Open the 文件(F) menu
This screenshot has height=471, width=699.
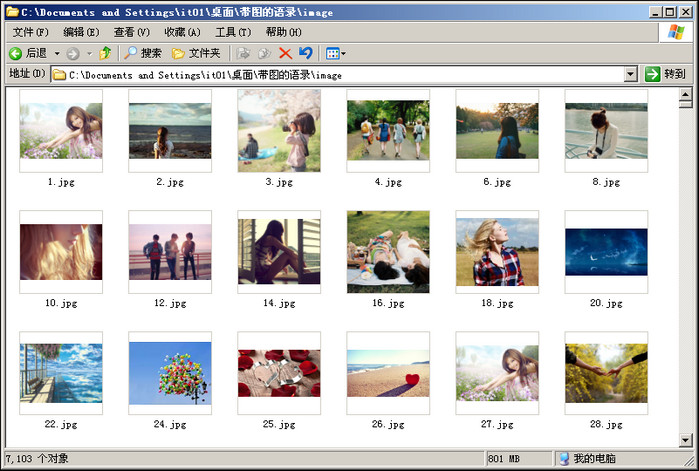point(30,32)
